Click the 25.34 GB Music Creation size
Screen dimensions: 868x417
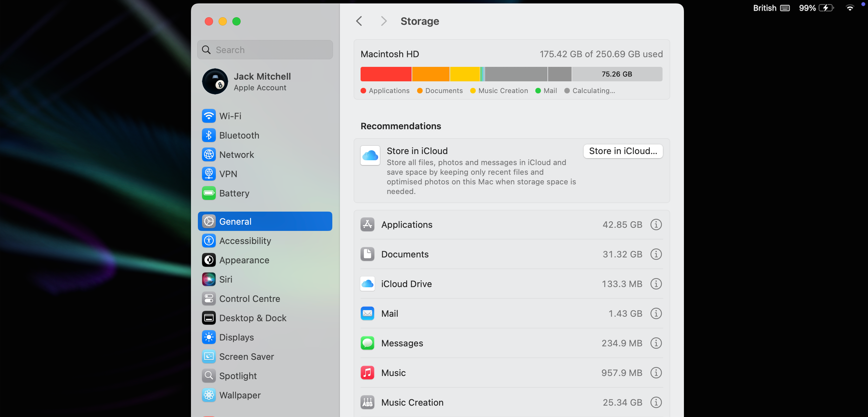[x=622, y=403]
